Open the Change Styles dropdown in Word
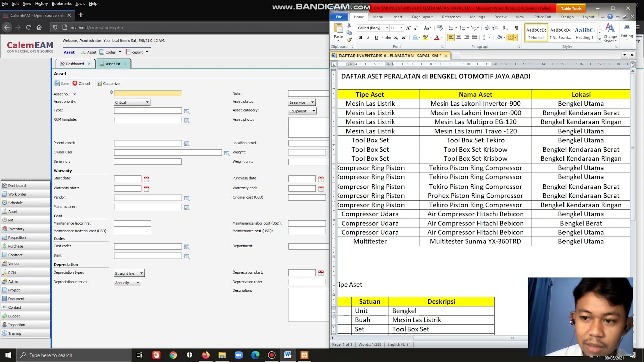 point(610,33)
